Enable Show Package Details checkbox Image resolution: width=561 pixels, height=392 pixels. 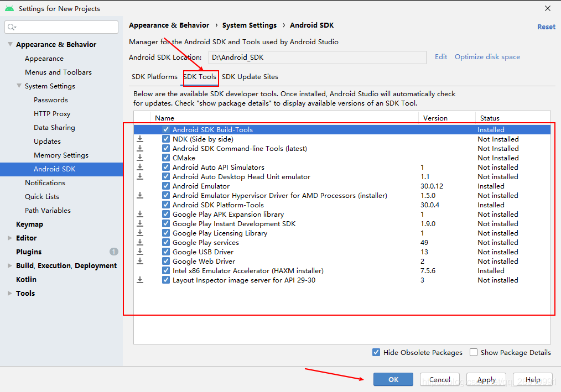point(474,352)
